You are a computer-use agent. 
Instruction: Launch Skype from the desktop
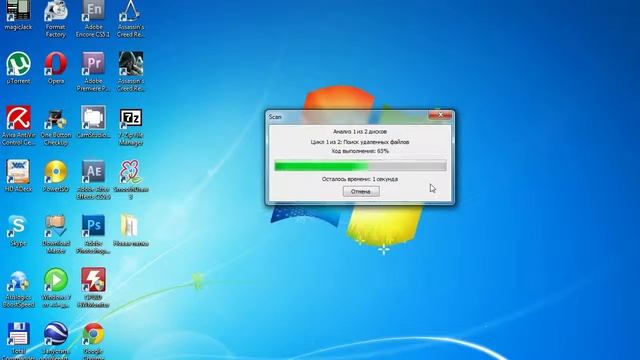pos(18,230)
